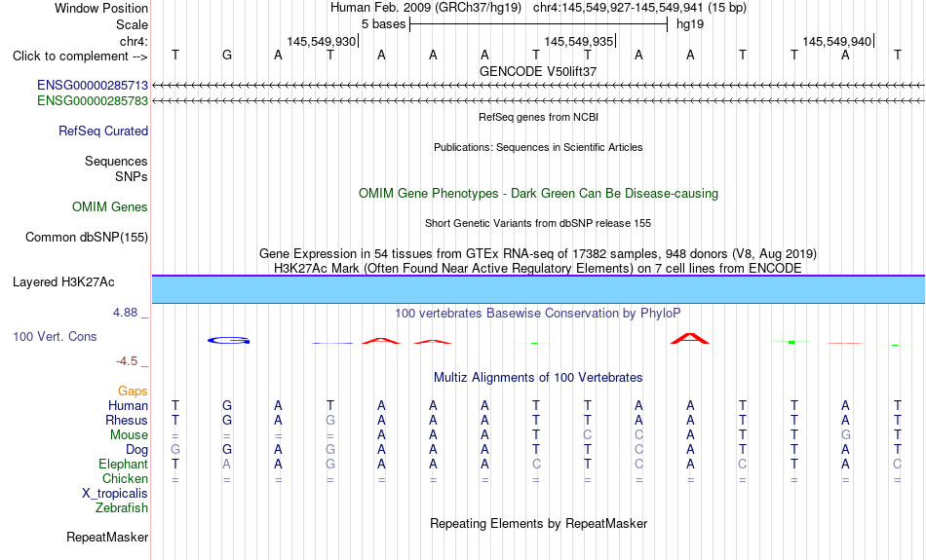Click the hg19 label beside the scale bar
This screenshot has width=926, height=560.
coord(690,24)
